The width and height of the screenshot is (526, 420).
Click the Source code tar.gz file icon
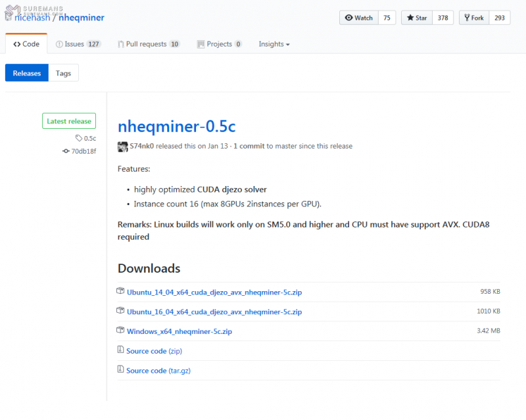point(120,369)
